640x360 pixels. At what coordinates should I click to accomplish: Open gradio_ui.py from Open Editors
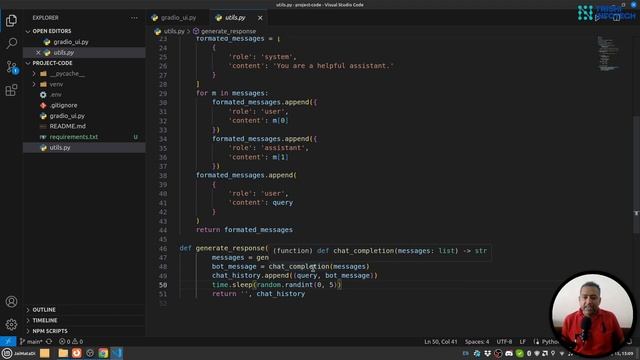click(x=71, y=42)
